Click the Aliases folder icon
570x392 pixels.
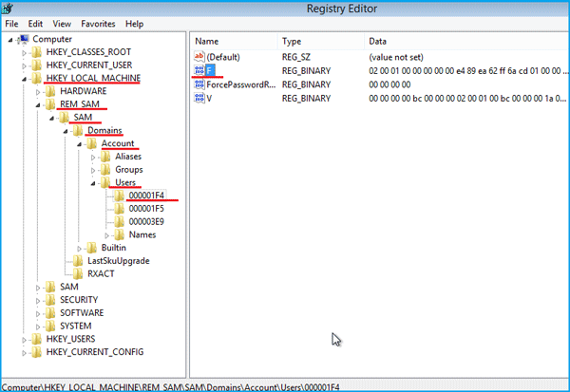click(105, 157)
